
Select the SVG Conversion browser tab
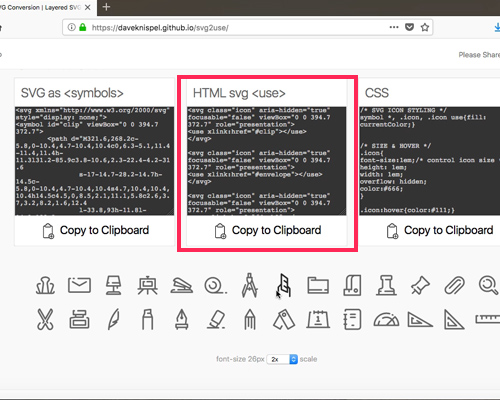47,7
